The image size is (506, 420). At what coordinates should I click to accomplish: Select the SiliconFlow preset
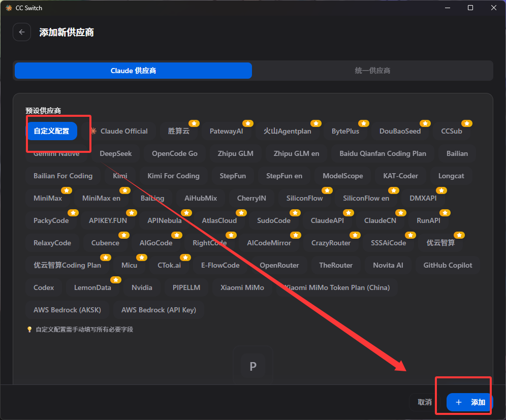(305, 198)
